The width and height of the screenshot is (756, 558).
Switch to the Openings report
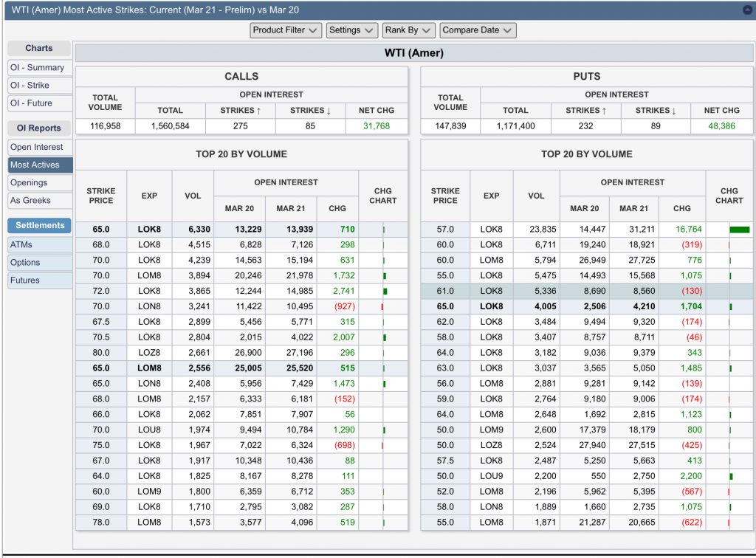pyautogui.click(x=40, y=182)
